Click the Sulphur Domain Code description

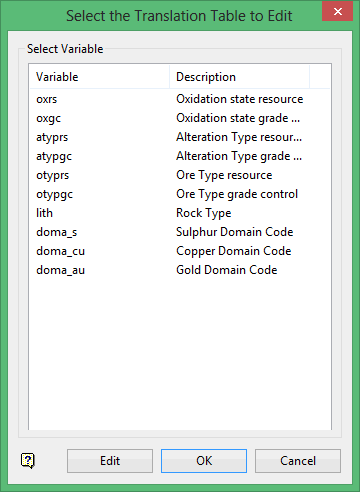[x=235, y=232]
